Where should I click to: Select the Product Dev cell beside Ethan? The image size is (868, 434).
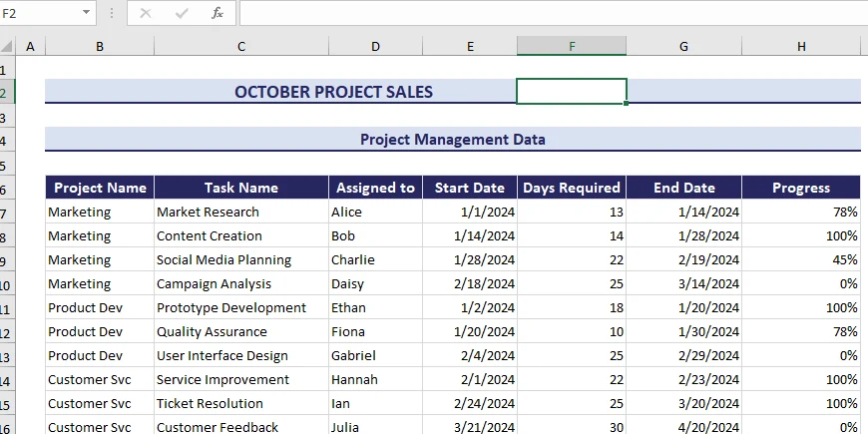100,307
